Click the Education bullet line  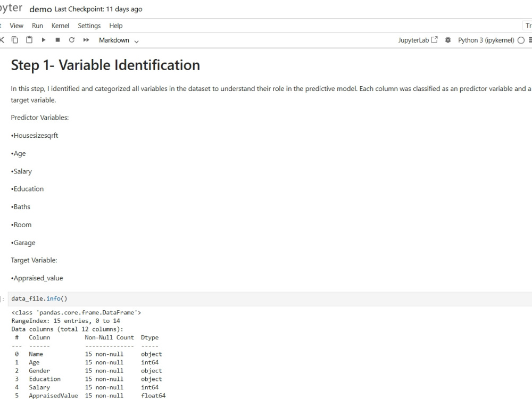(x=27, y=189)
